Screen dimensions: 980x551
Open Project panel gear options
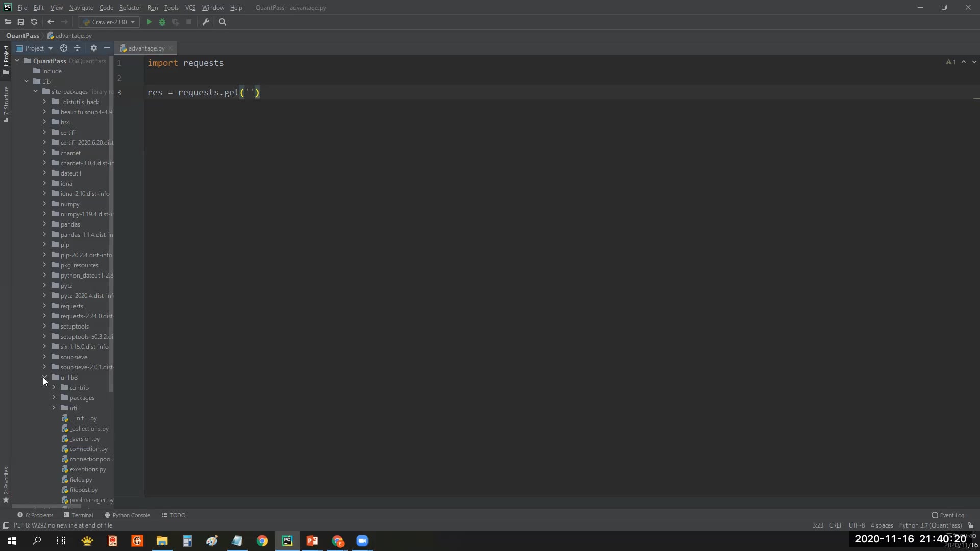(x=93, y=48)
